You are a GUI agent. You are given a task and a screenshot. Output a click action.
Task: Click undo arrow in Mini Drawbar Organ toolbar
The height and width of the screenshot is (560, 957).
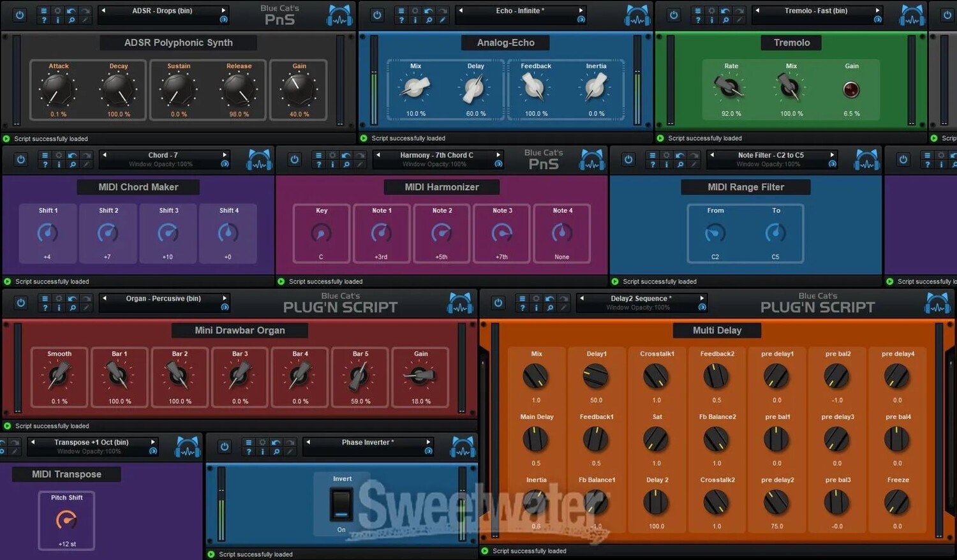(x=72, y=298)
